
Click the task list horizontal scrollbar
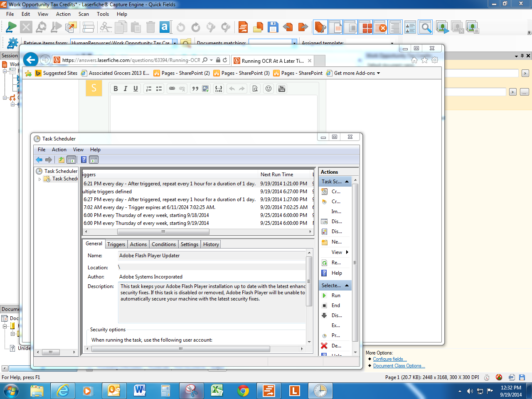(x=163, y=232)
